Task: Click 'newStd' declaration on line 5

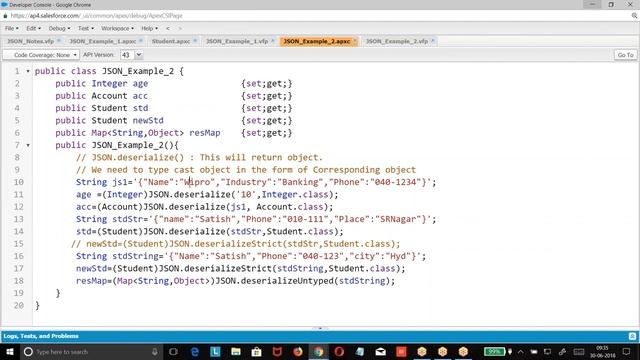Action: tap(148, 120)
